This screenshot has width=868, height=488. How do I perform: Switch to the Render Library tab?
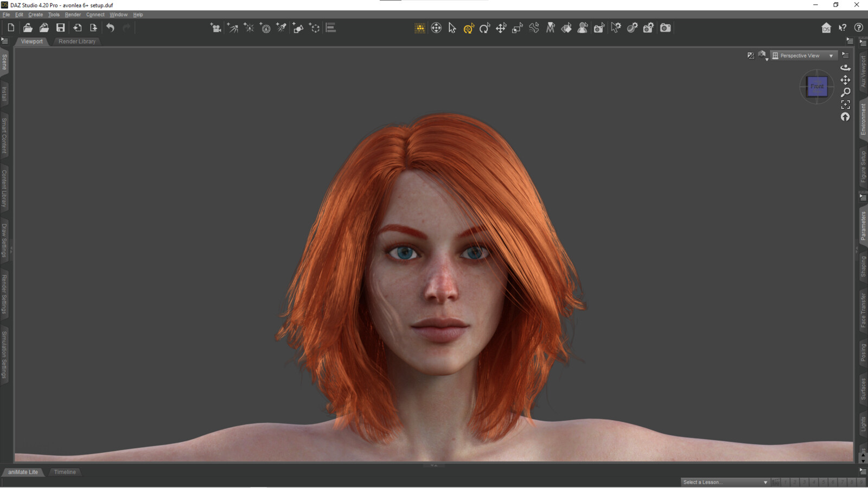click(77, 41)
